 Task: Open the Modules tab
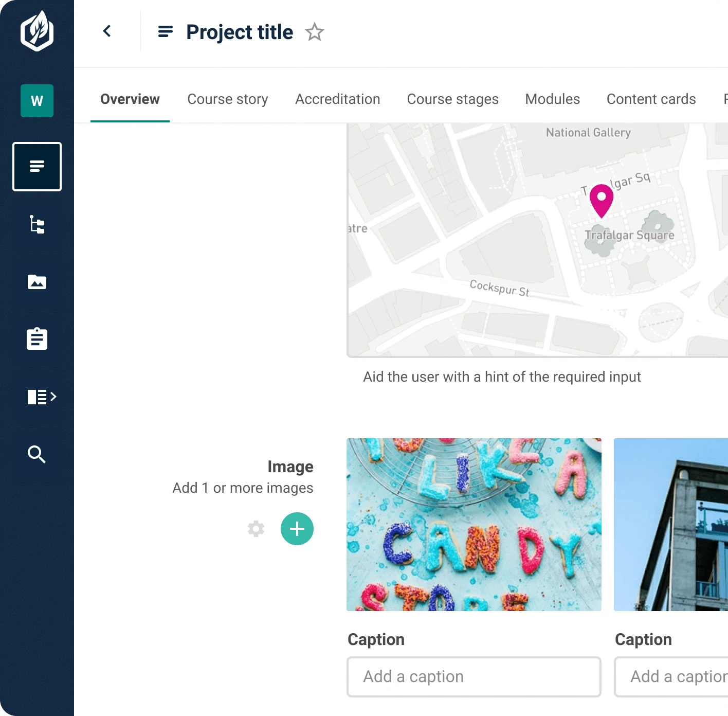[x=553, y=99]
